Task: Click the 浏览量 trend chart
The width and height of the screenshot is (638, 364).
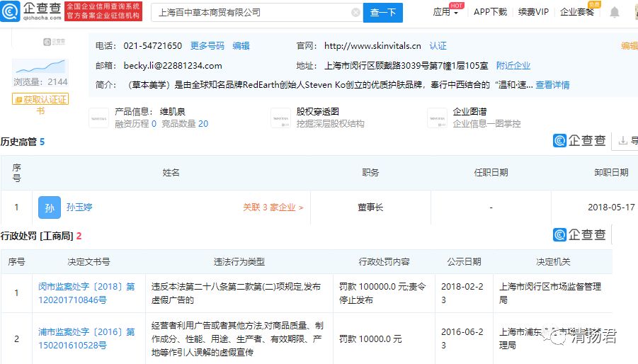Action: pyautogui.click(x=40, y=67)
